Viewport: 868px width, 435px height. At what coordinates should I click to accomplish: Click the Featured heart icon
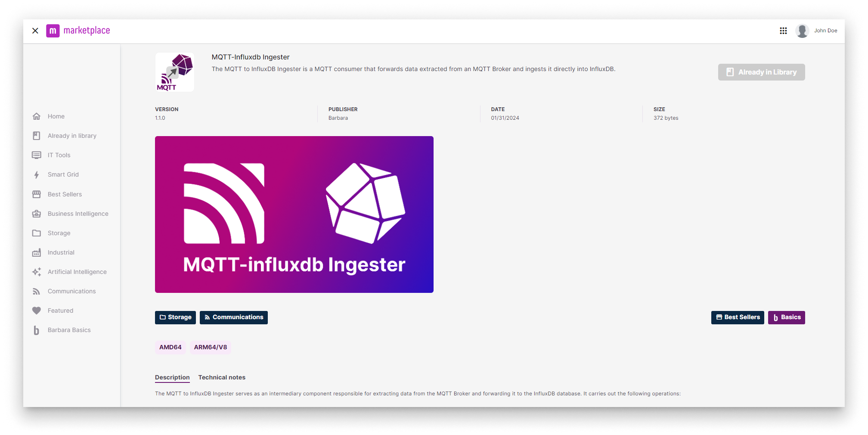[37, 311]
